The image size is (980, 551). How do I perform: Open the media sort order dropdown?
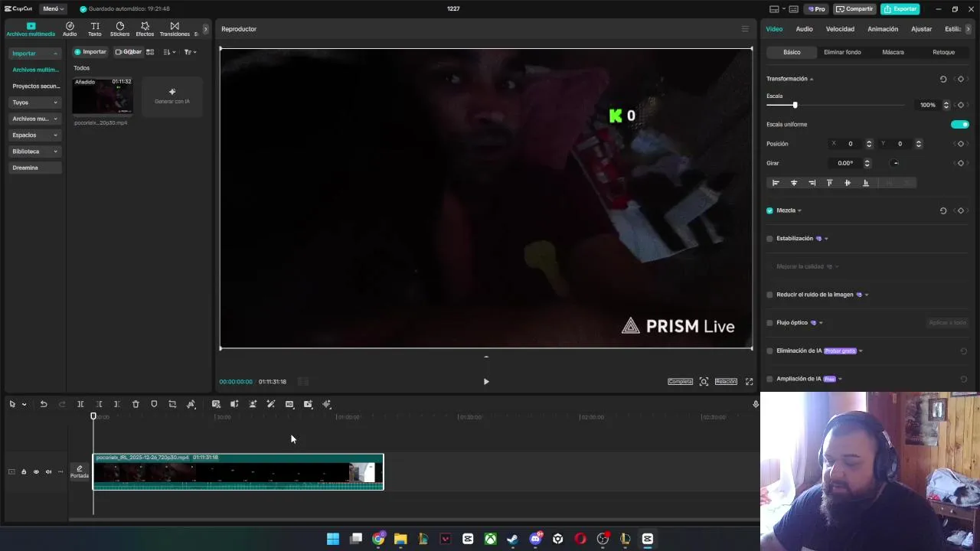[x=169, y=52]
